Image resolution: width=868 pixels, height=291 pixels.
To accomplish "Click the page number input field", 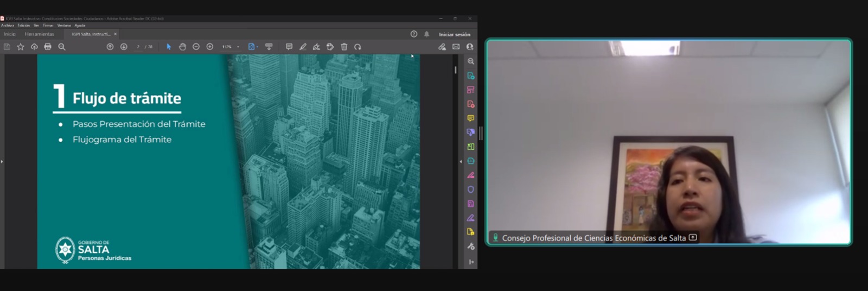I will coord(138,47).
